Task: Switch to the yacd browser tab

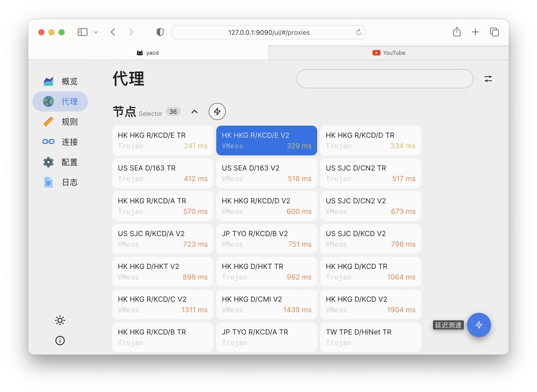Action: coord(148,53)
